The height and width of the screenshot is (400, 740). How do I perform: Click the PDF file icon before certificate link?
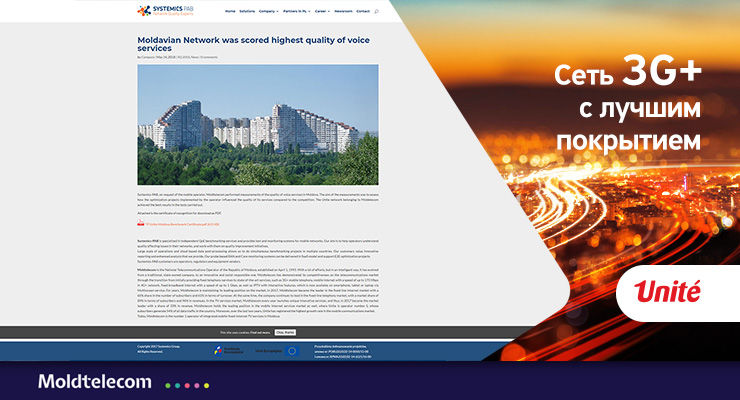[x=141, y=224]
